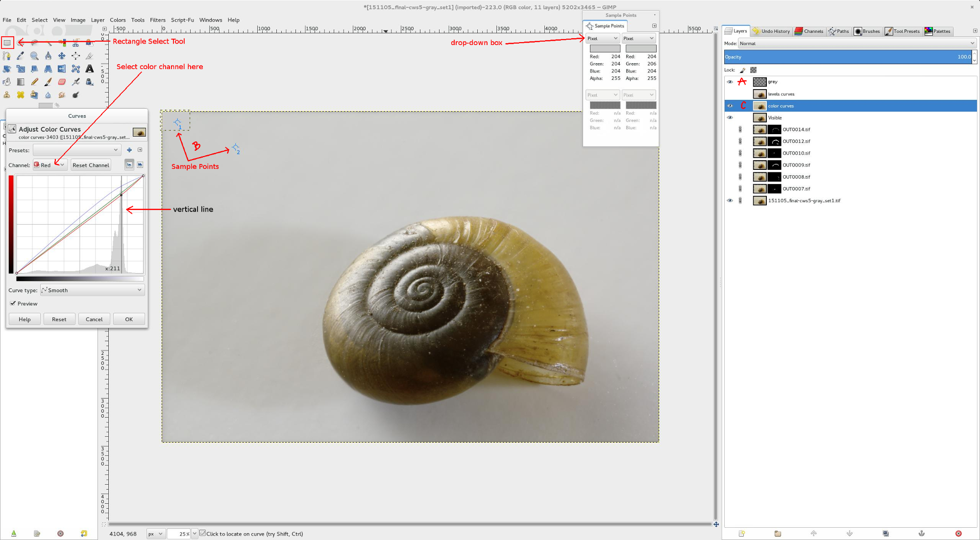Switch to the Channels tab

click(809, 31)
